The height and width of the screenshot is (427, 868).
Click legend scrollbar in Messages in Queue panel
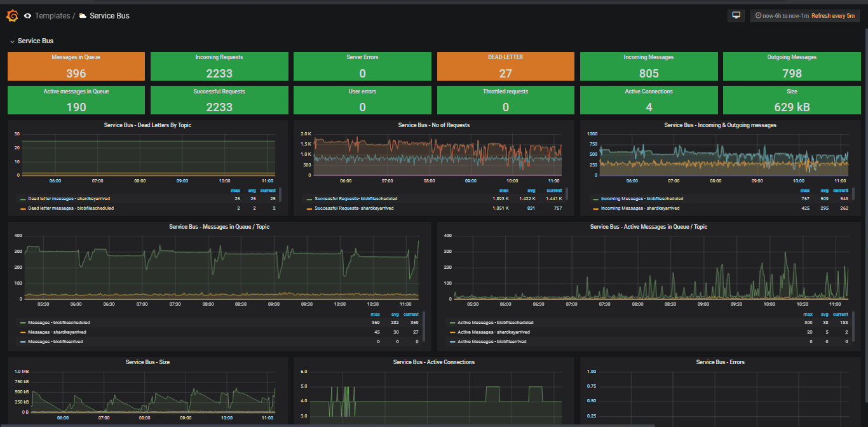click(424, 326)
